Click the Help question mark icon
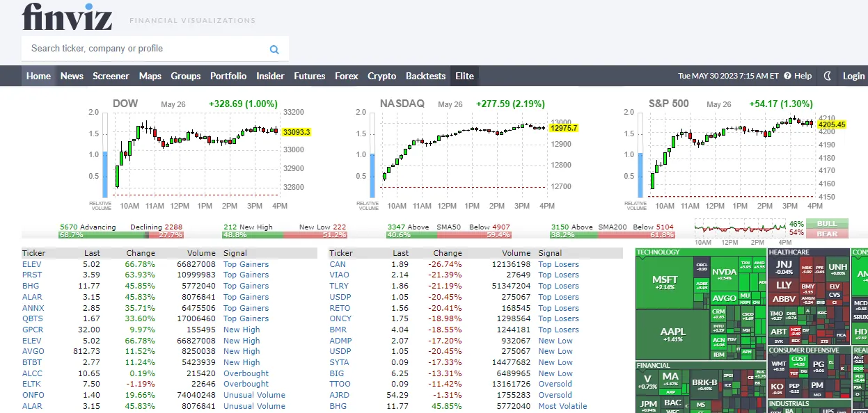Image resolution: width=868 pixels, height=413 pixels. click(787, 76)
